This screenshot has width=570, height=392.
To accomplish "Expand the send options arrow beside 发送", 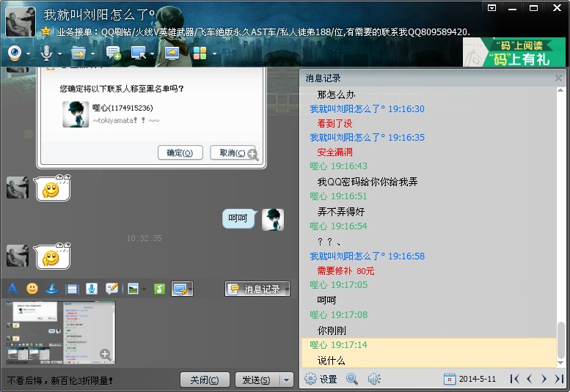I will coord(286,380).
